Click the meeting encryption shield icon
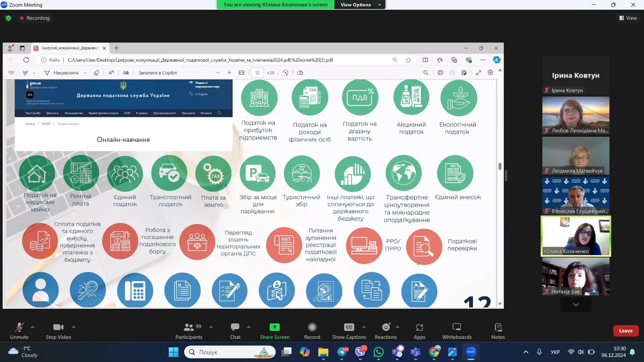644x362 pixels. pyautogui.click(x=8, y=18)
